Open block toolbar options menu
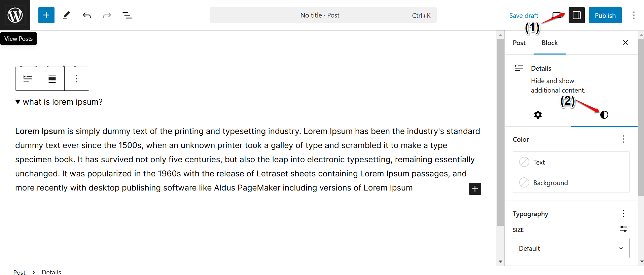644x275 pixels. pyautogui.click(x=77, y=79)
